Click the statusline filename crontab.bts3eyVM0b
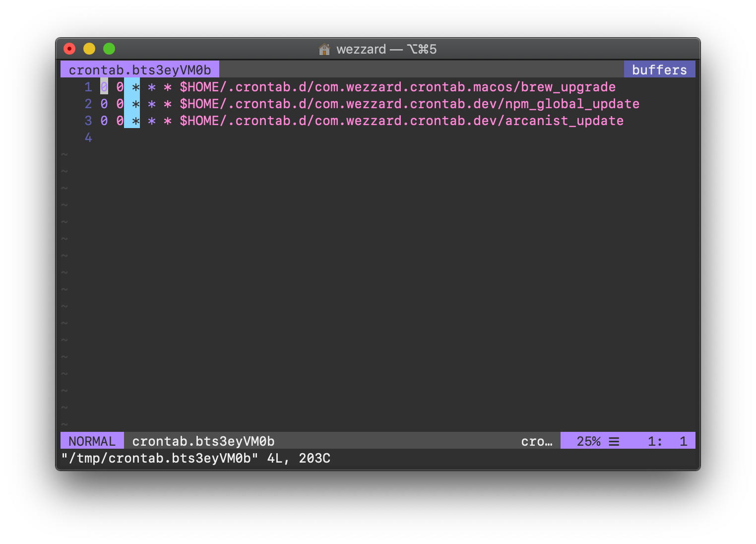The image size is (756, 544). pyautogui.click(x=203, y=441)
